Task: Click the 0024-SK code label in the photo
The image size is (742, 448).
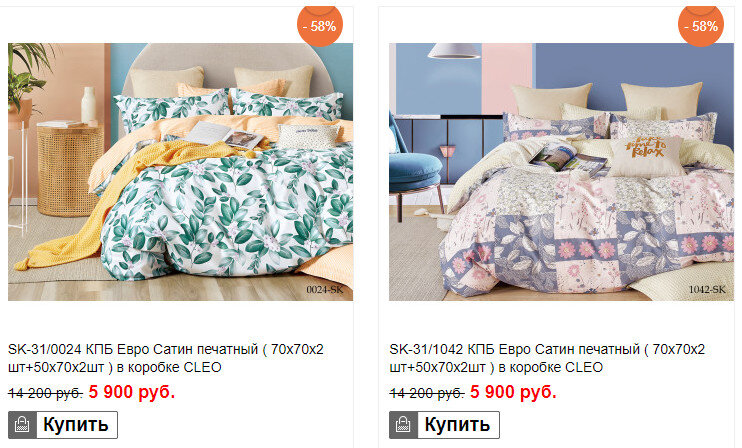Action: click(x=325, y=290)
